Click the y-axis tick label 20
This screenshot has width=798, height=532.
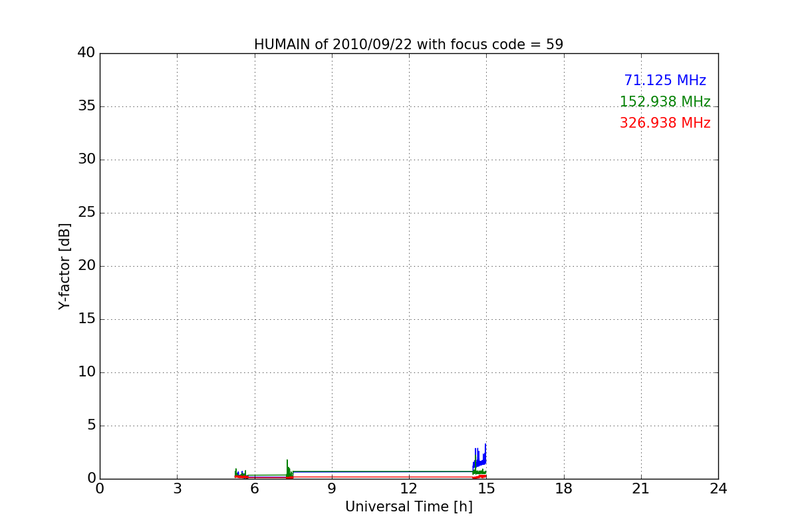86,266
